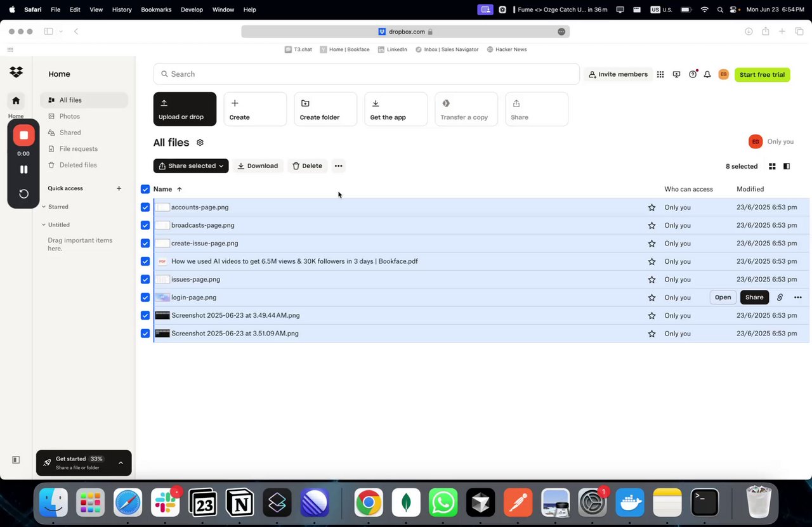Click Get the app button
This screenshot has width=812, height=527.
click(396, 109)
